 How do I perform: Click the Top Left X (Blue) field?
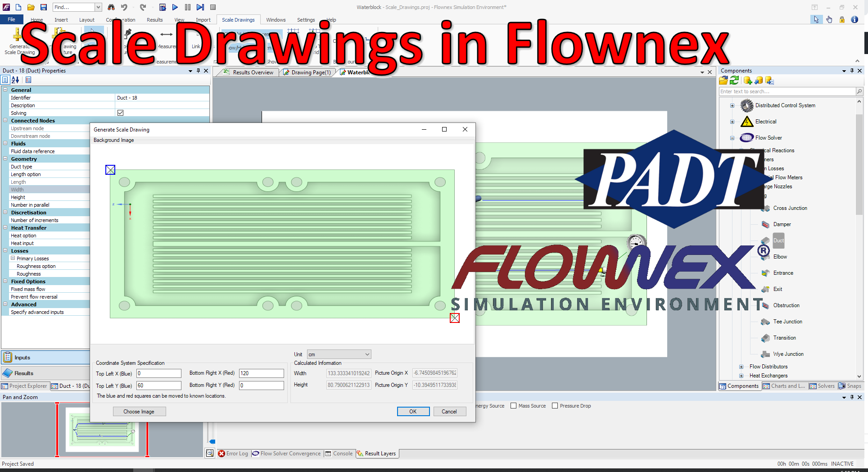click(x=159, y=373)
